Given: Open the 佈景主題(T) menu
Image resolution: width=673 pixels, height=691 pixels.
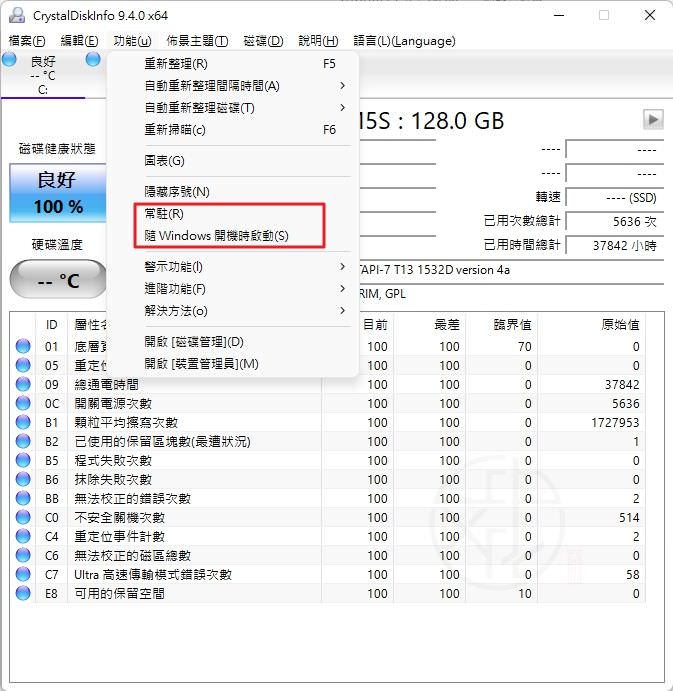Looking at the screenshot, I should pos(197,41).
